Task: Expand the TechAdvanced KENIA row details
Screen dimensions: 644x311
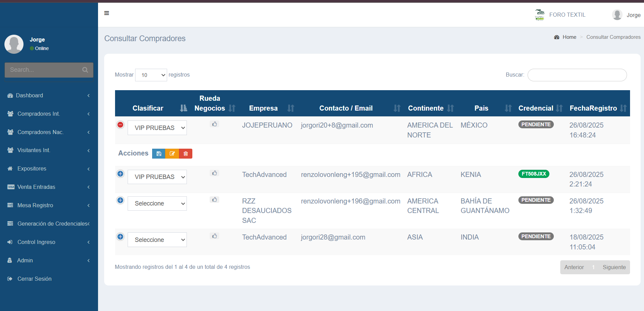Action: (x=120, y=174)
